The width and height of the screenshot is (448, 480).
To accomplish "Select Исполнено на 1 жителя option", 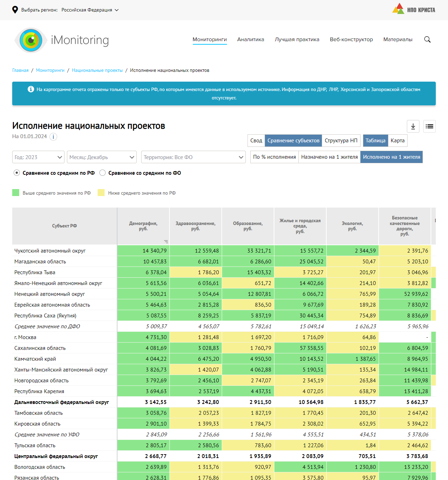I will (392, 157).
